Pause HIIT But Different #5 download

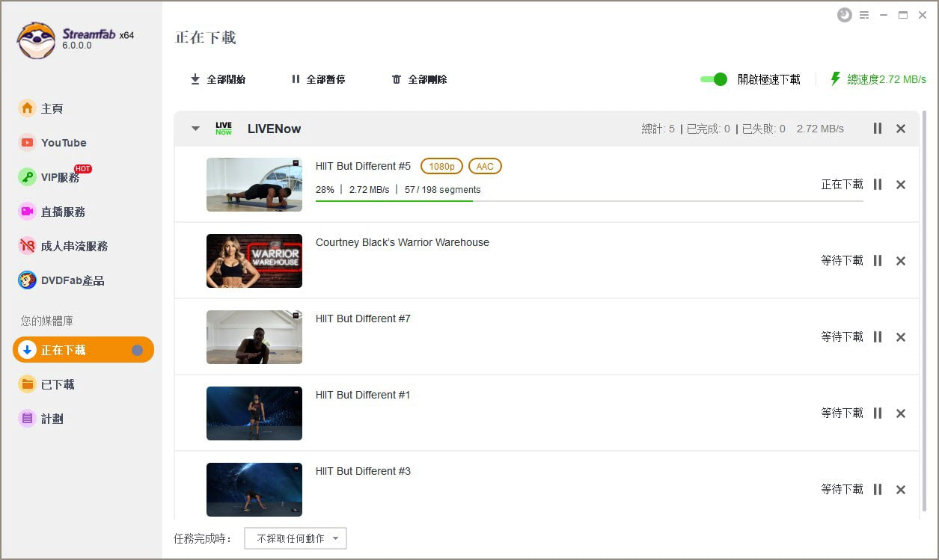[x=878, y=185]
